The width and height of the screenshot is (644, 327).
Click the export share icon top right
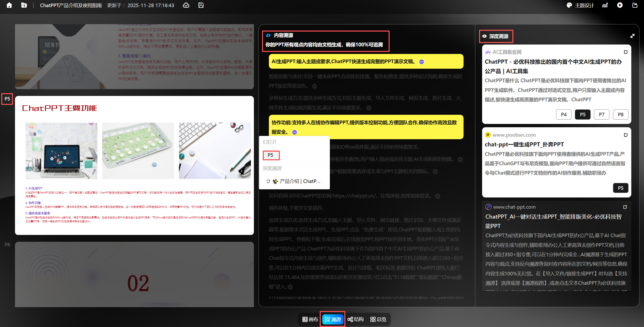[635, 5]
